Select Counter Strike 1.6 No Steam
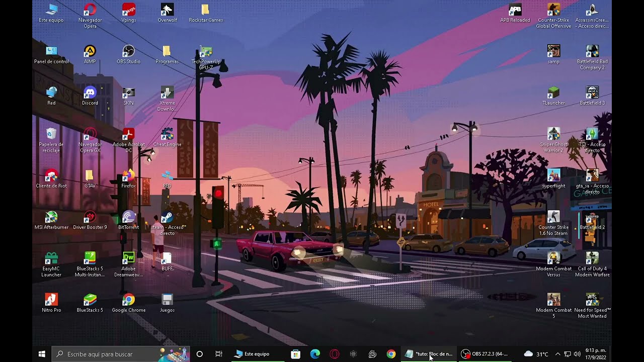The height and width of the screenshot is (362, 644). pos(553,223)
